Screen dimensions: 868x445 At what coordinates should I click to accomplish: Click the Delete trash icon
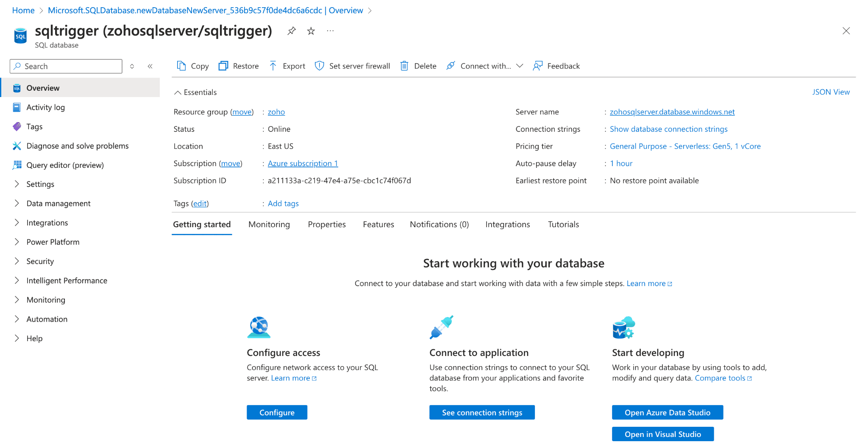click(x=404, y=66)
